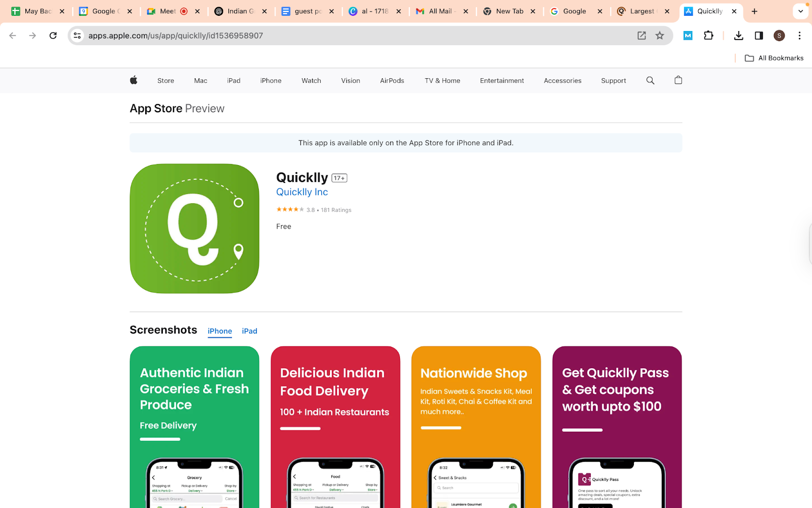The height and width of the screenshot is (508, 812).
Task: Close the May Bac tab
Action: click(62, 11)
